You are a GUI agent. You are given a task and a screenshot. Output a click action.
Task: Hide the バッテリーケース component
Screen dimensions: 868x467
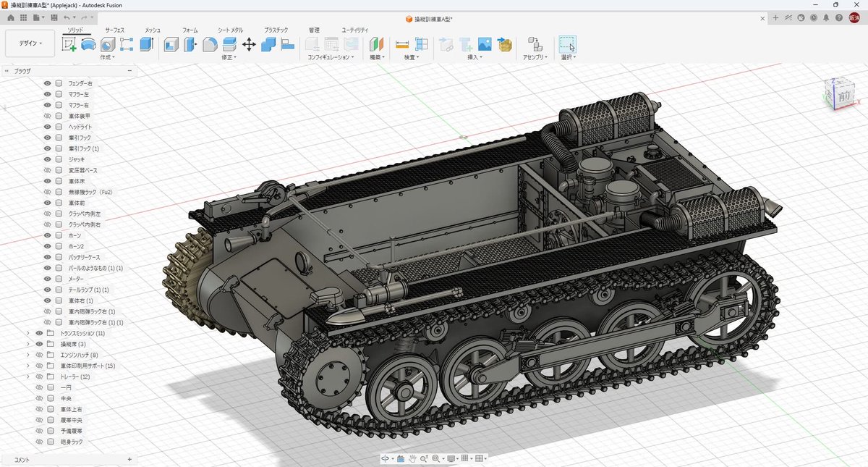point(48,257)
